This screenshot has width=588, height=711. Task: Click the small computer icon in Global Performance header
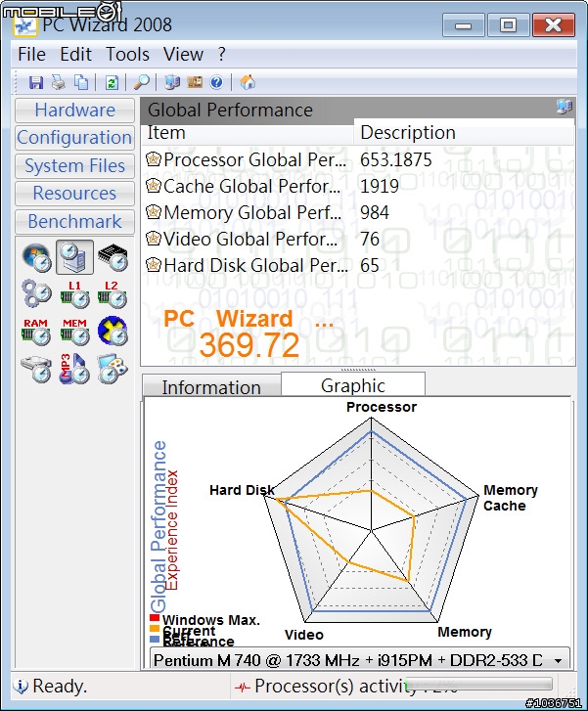click(565, 107)
